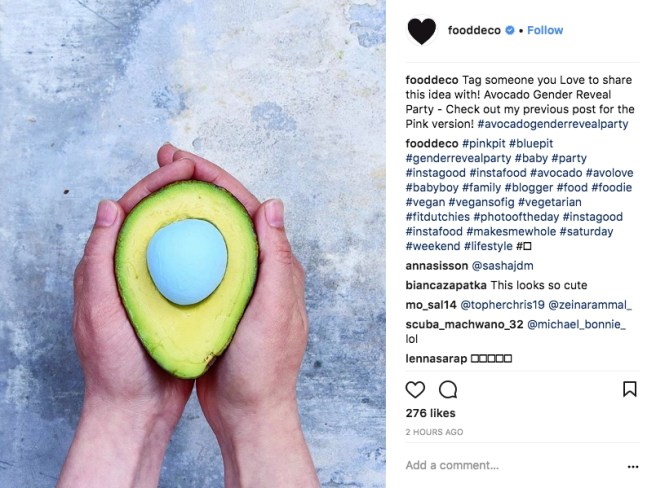The height and width of the screenshot is (488, 656).
Task: Like the post with the heart icon
Action: tap(415, 390)
